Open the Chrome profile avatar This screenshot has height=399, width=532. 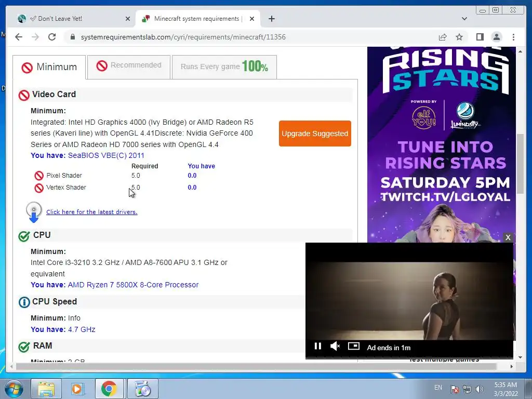point(496,37)
